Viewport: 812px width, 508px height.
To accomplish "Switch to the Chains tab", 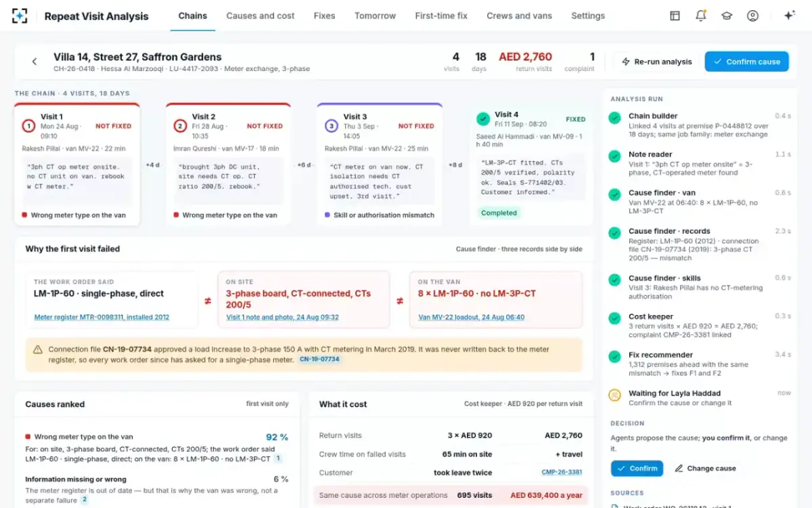I will [193, 16].
